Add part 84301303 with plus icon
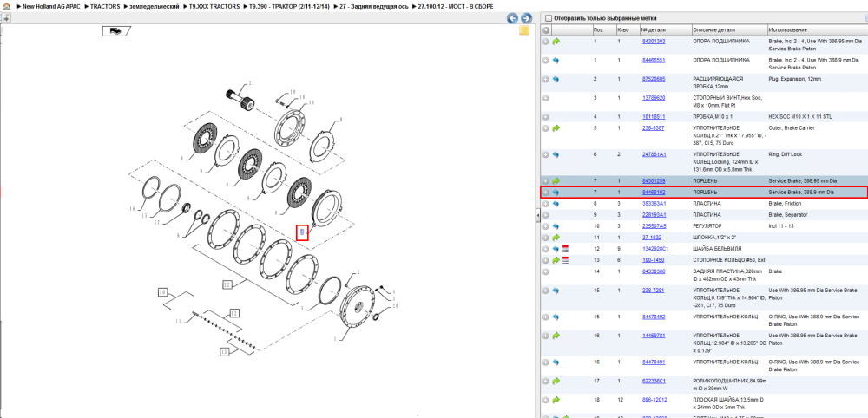Viewport: 868px width, 418px height. pyautogui.click(x=546, y=42)
